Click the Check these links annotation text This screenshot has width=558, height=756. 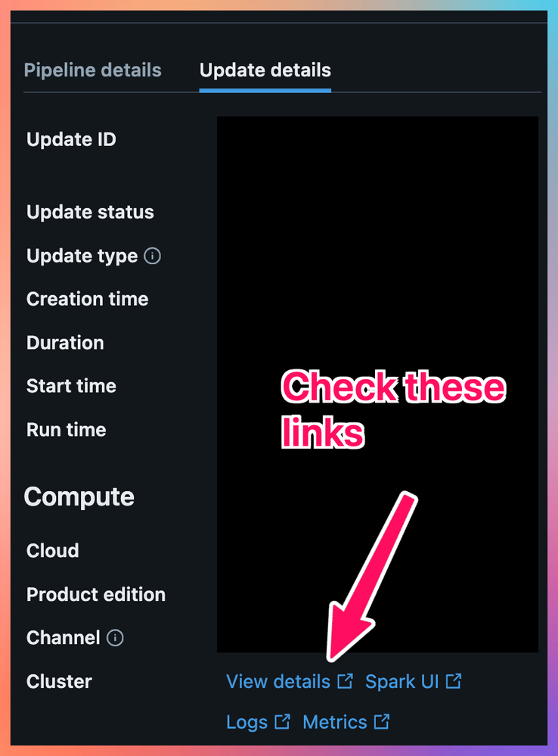393,409
